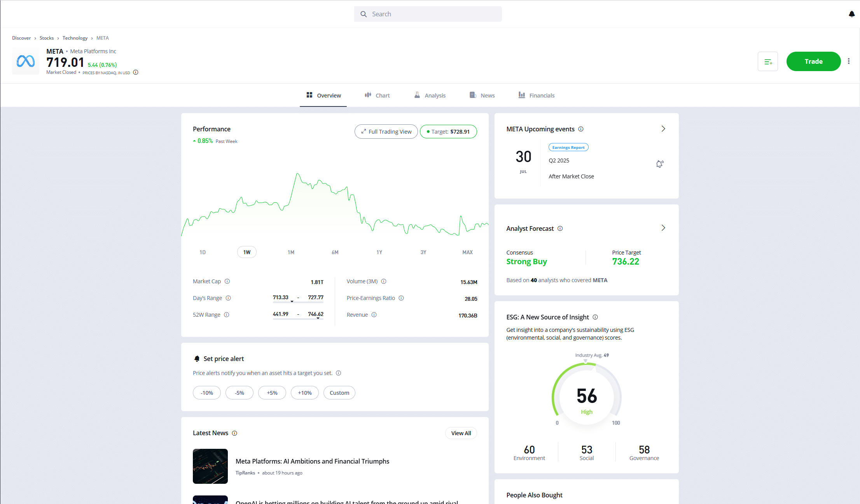Image resolution: width=860 pixels, height=504 pixels.
Task: Go to Technology breadcrumb link
Action: pyautogui.click(x=75, y=38)
